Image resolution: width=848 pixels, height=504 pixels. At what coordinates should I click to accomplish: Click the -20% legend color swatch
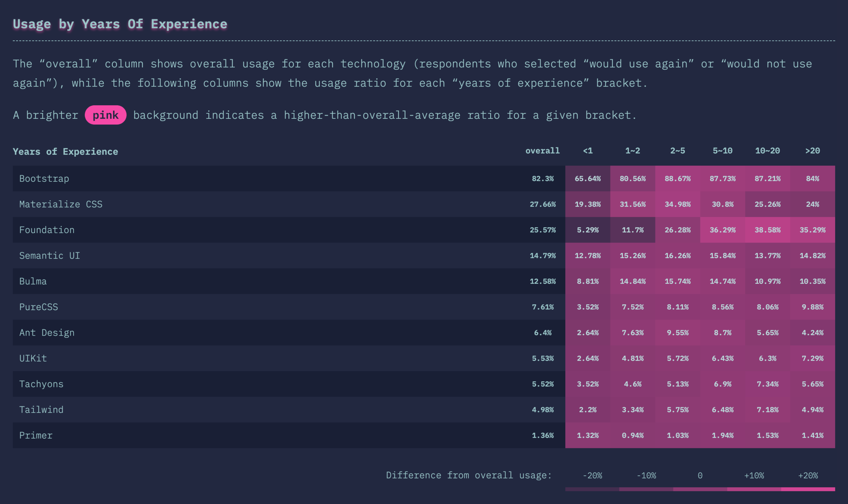[592, 489]
